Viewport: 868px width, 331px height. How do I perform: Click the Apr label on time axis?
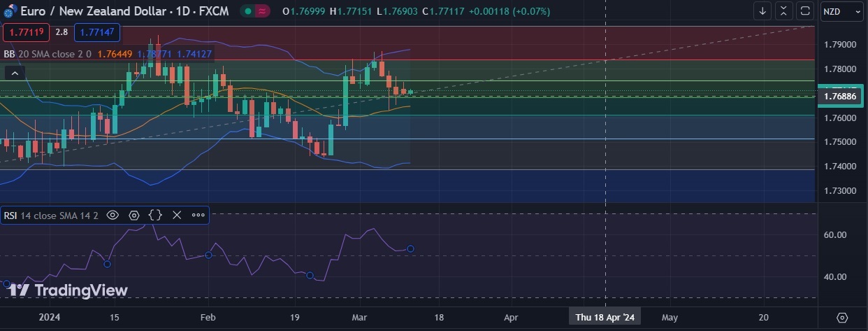tap(511, 317)
